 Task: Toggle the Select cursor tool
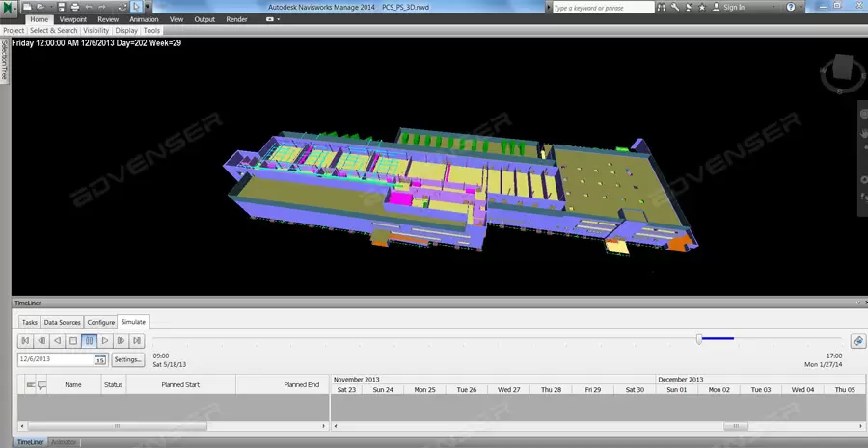(136, 7)
